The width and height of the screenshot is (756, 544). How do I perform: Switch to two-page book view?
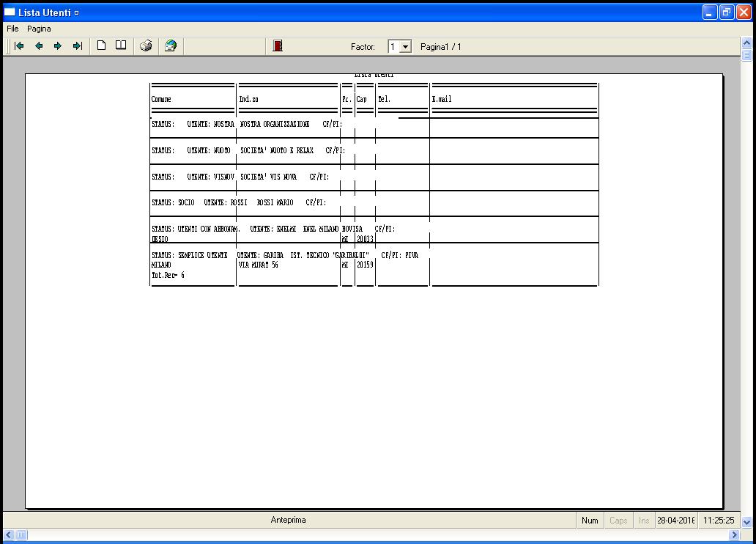click(x=121, y=45)
